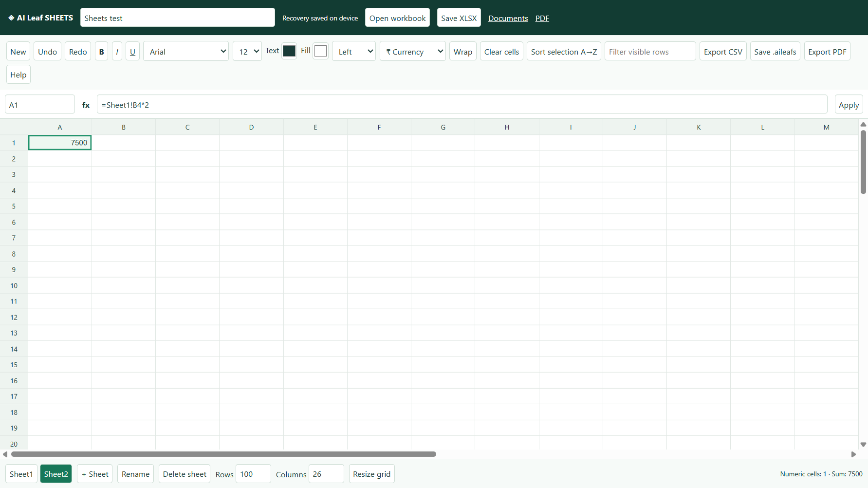The image size is (868, 488).
Task: Click the Columns count field
Action: (326, 474)
